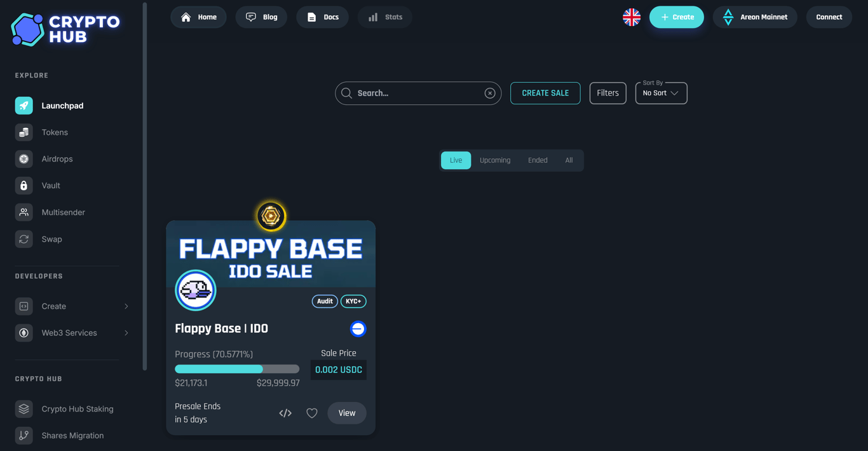Switch to the Ended tab
Viewport: 868px width, 451px height.
pyautogui.click(x=538, y=160)
